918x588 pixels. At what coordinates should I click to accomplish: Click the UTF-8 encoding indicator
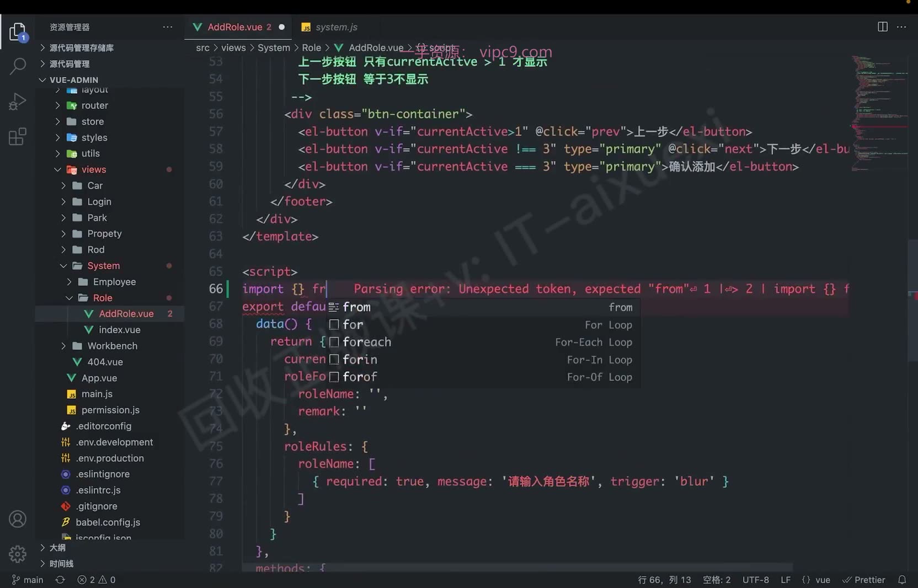point(755,580)
